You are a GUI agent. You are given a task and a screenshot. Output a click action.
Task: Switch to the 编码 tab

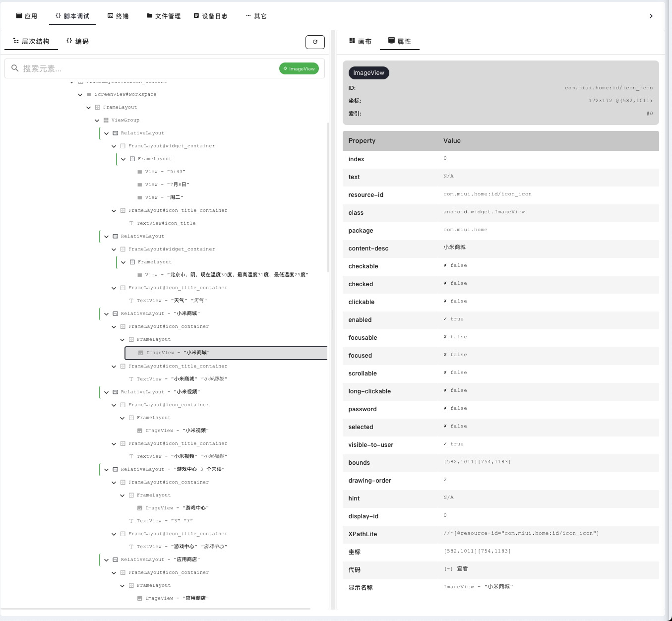point(78,41)
